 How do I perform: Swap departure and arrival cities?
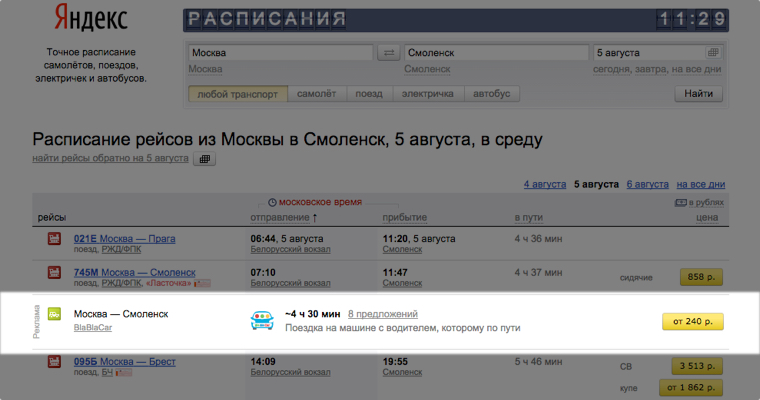389,52
